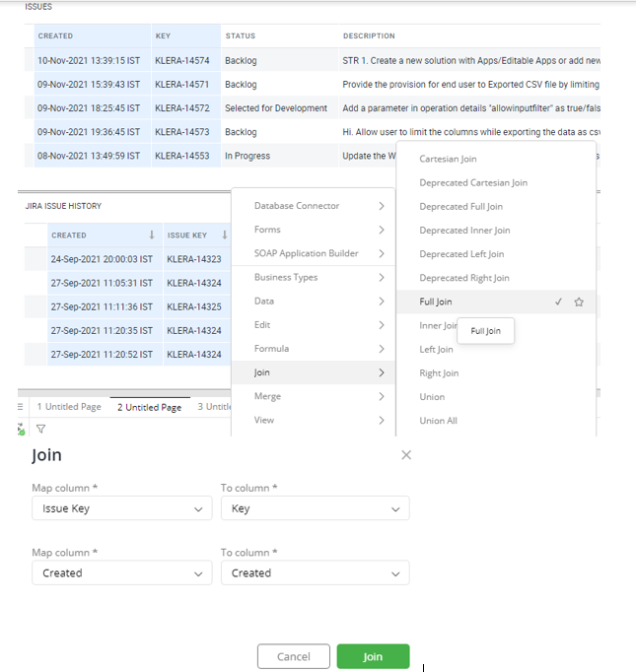
Task: Open the second Map column dropdown showing Created
Action: pos(120,572)
